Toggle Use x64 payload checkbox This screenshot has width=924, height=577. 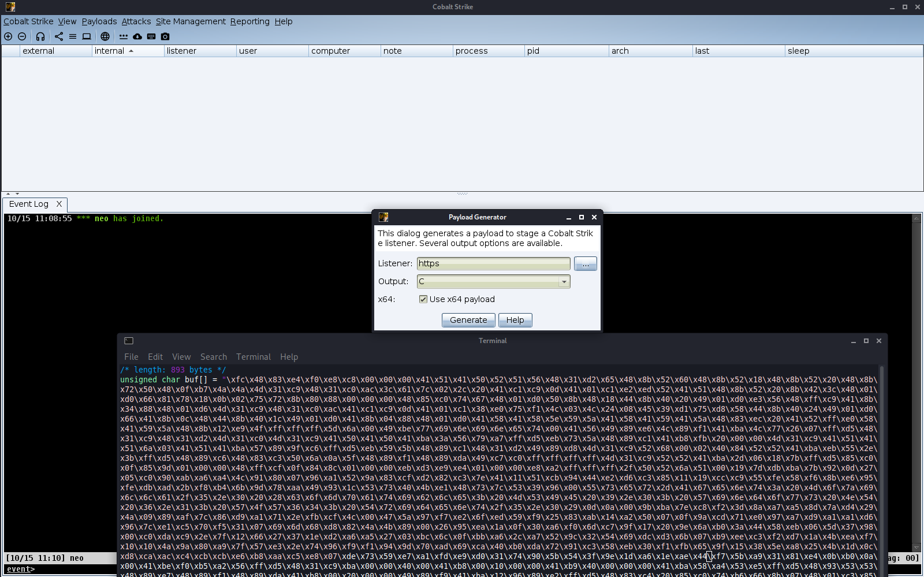click(423, 299)
